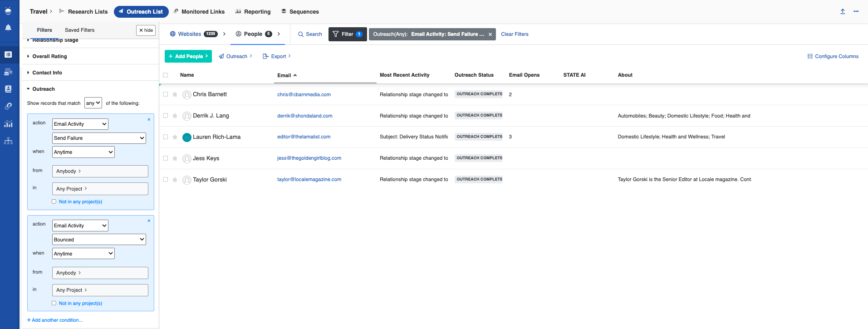
Task: Remove the Bounced filter condition
Action: click(x=149, y=221)
